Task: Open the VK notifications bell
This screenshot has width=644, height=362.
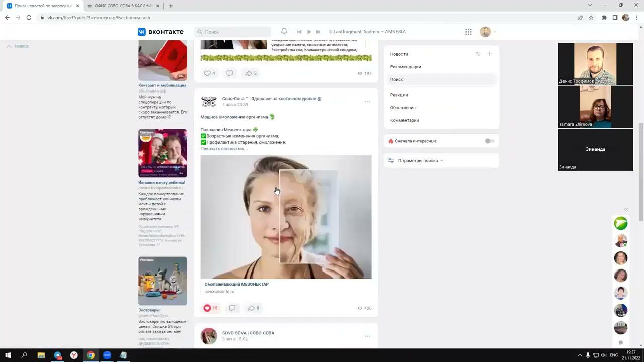Action: click(284, 32)
